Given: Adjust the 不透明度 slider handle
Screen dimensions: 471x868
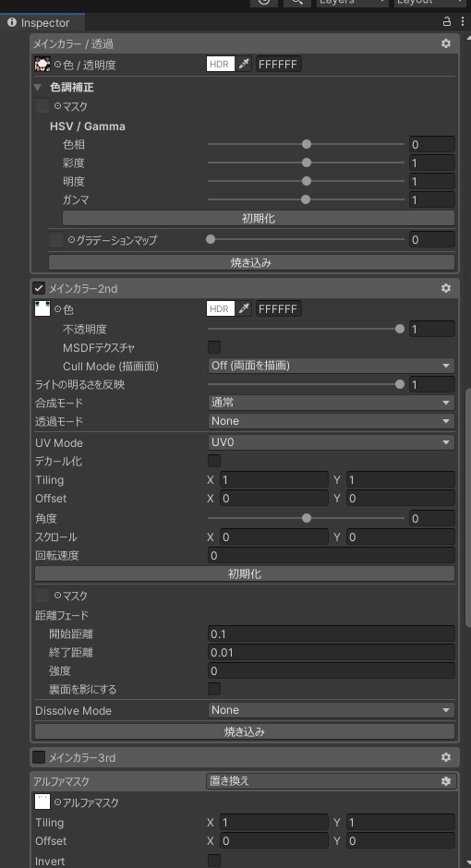Looking at the screenshot, I should click(400, 329).
